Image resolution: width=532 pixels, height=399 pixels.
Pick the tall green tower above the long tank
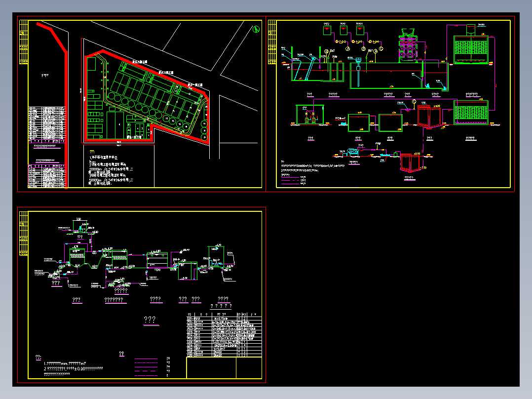pos(408,46)
